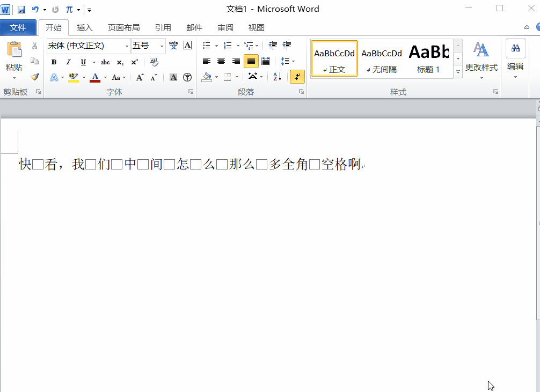Switch to the 视图 tab
The image size is (540, 392).
(x=256, y=27)
